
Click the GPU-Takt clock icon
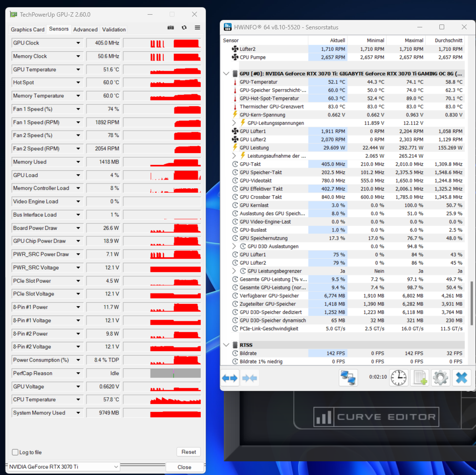click(x=235, y=164)
